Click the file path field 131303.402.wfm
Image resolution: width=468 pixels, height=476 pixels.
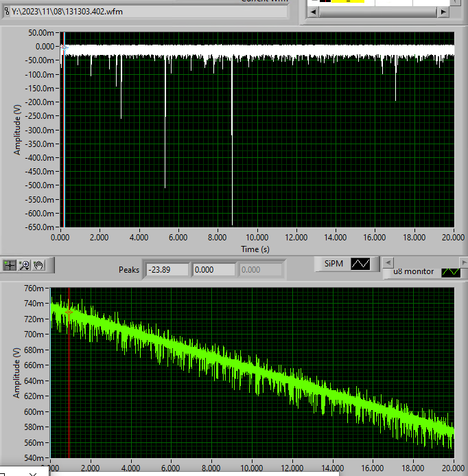click(148, 12)
